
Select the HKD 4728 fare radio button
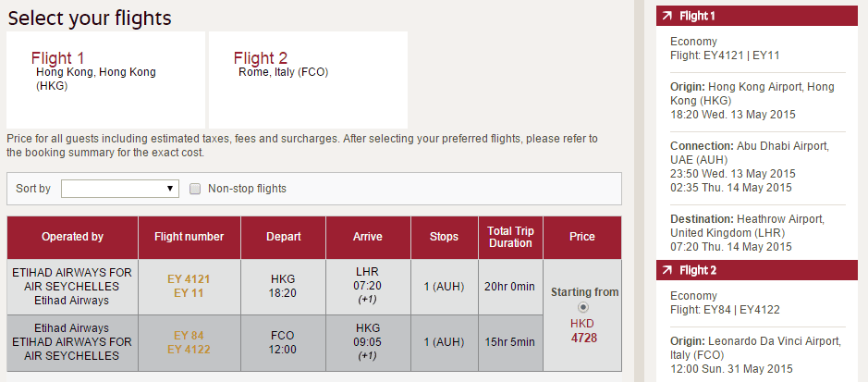click(582, 307)
